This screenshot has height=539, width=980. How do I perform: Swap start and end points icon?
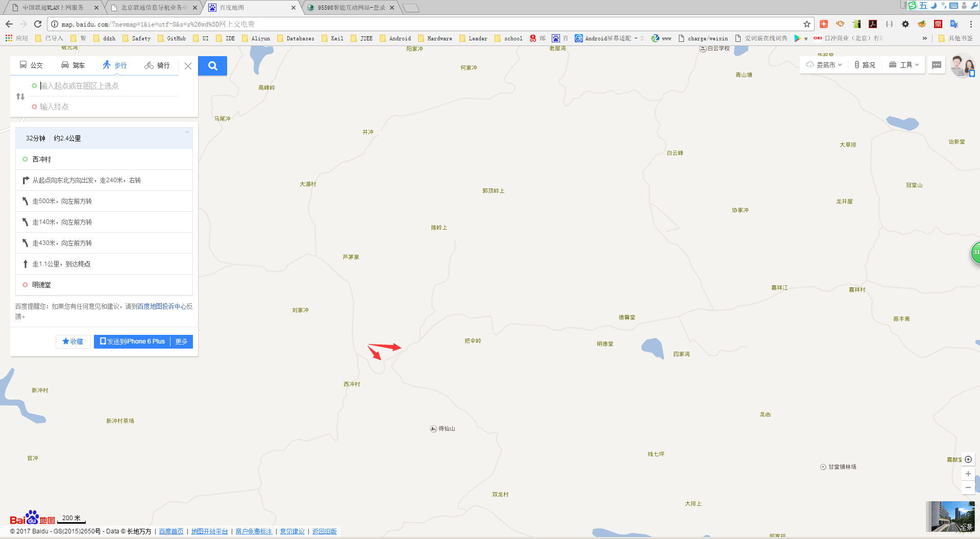20,96
